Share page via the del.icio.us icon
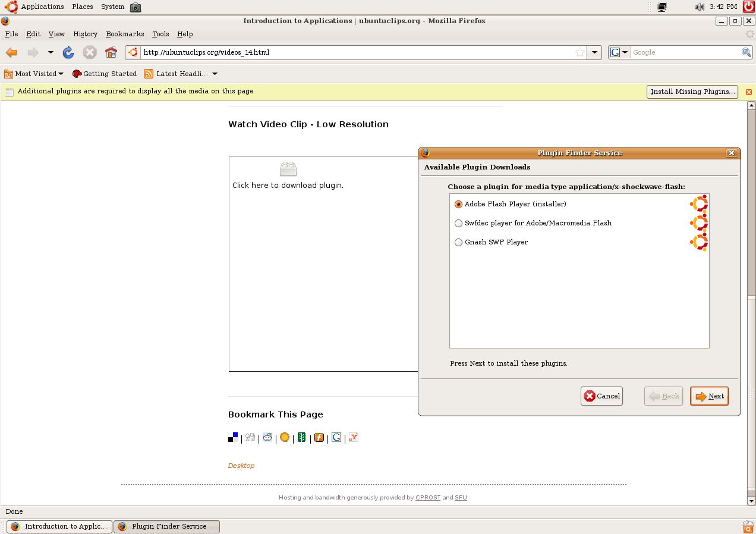Screen dimensions: 756x534 [233, 437]
